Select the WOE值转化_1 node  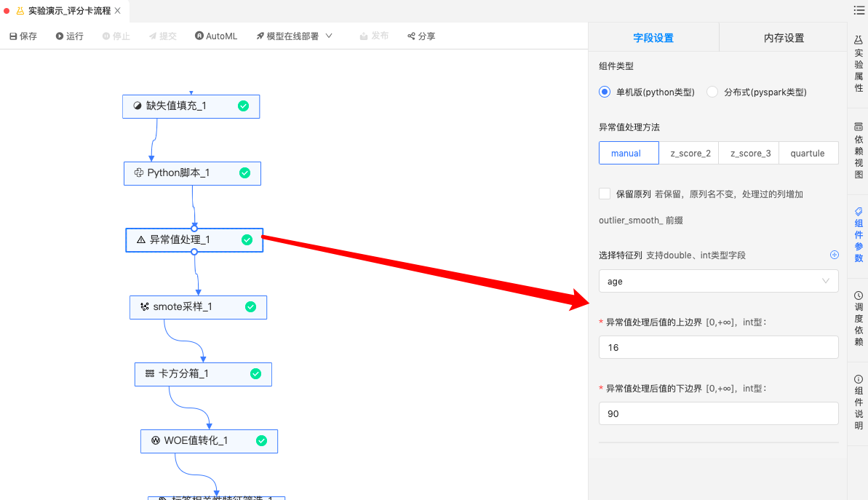tap(210, 441)
